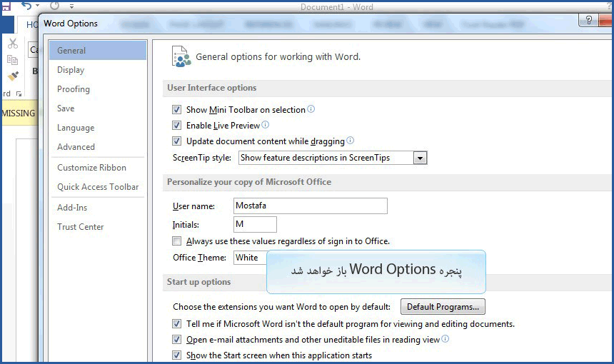Click the Initials input field

[256, 224]
